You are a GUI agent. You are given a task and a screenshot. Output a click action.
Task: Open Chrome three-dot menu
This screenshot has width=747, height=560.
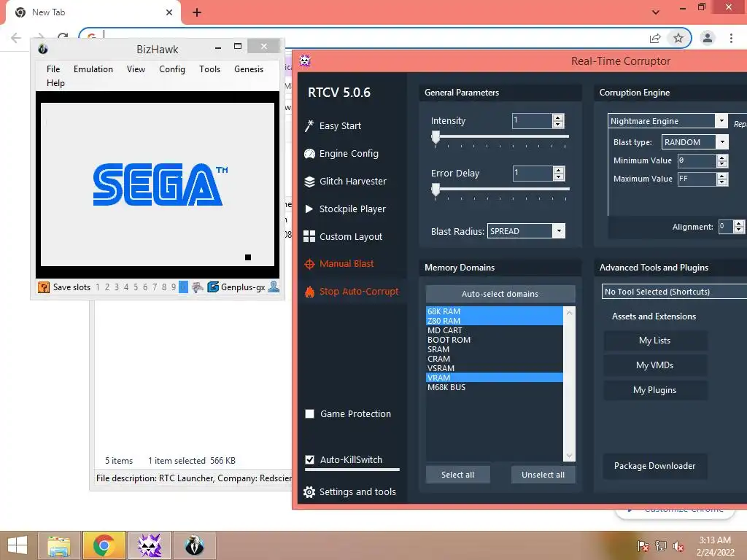731,38
